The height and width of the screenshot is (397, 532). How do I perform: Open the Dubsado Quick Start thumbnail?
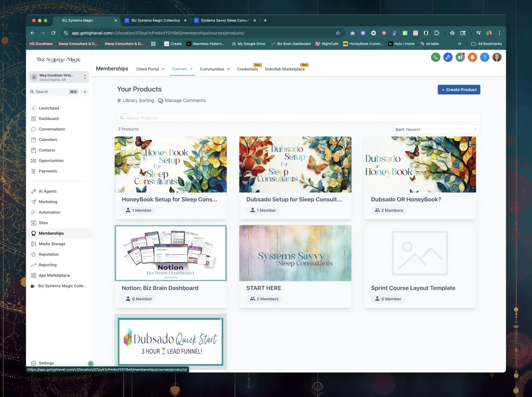171,342
